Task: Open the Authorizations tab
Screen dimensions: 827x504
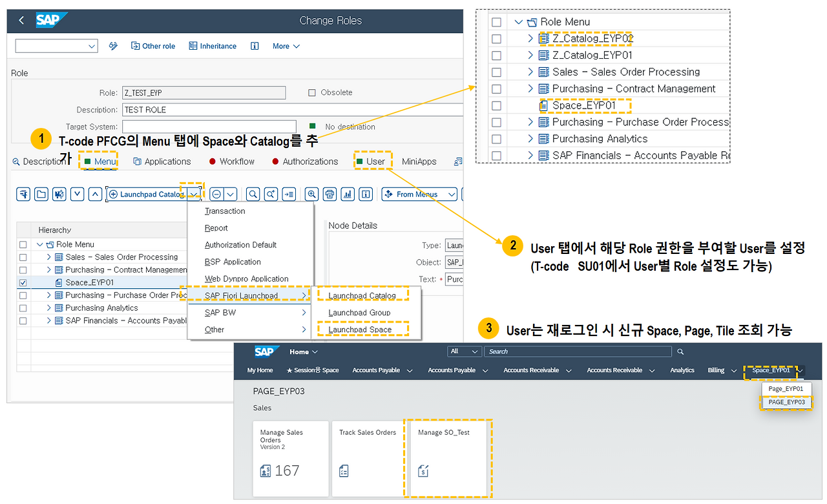Action: pyautogui.click(x=305, y=162)
